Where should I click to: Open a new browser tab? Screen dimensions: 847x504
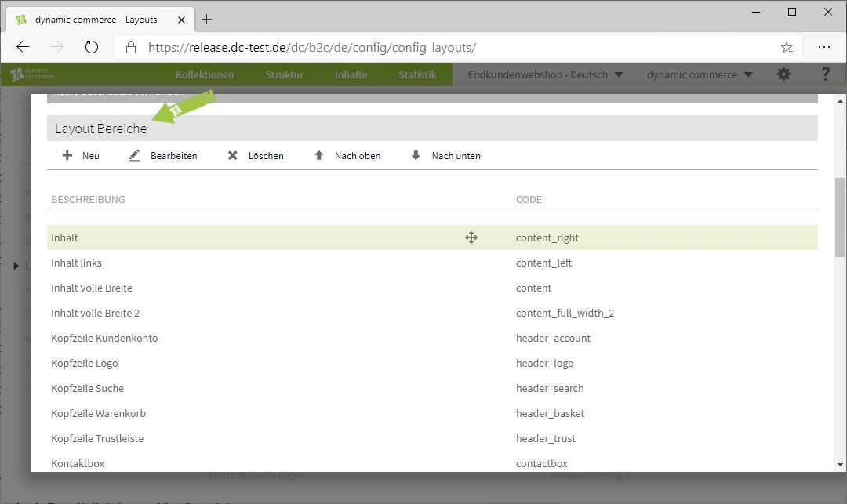tap(206, 20)
